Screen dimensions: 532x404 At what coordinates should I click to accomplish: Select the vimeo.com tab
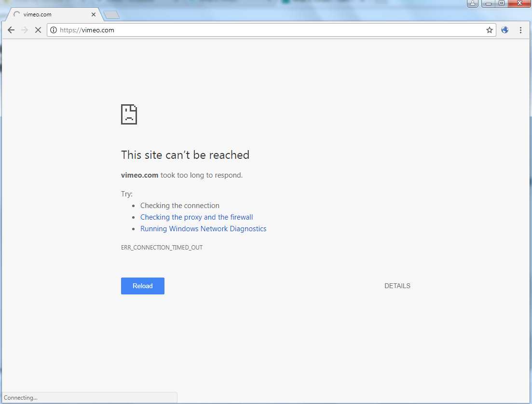(x=55, y=14)
